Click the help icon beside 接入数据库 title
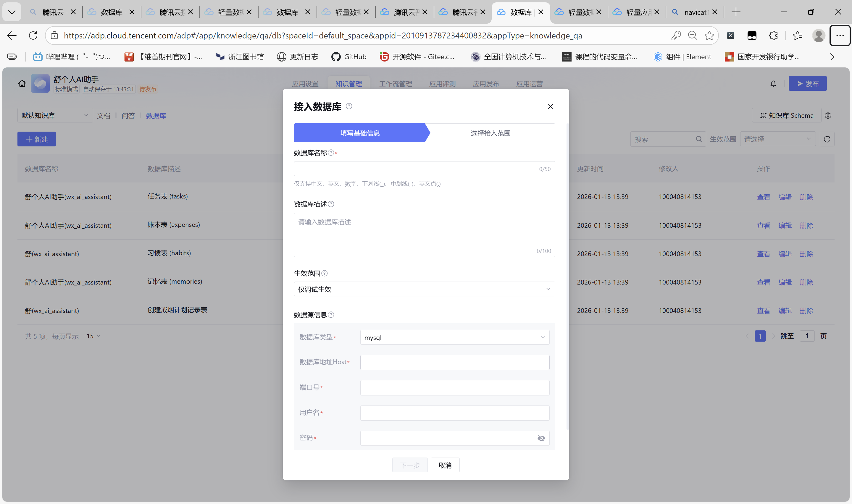The width and height of the screenshot is (852, 504). [349, 106]
